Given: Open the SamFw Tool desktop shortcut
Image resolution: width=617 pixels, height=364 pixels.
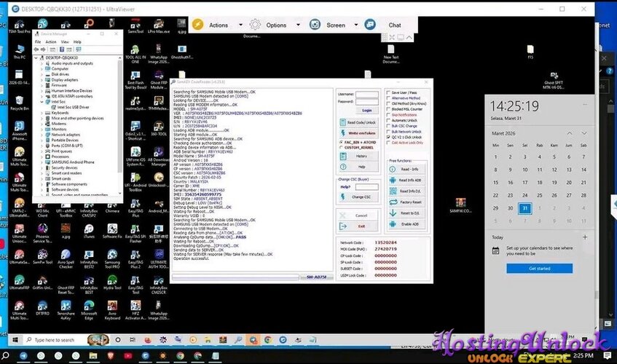Looking at the screenshot, I should click(42, 257).
